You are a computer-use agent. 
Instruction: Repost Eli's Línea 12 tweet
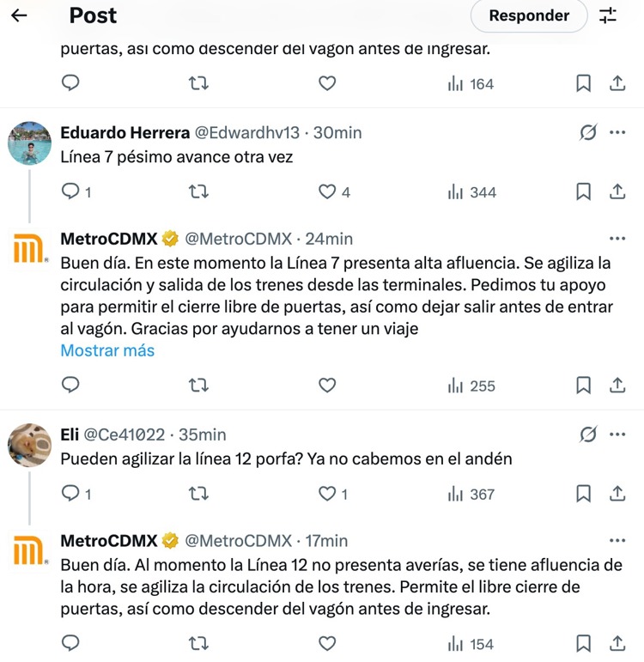pyautogui.click(x=198, y=494)
